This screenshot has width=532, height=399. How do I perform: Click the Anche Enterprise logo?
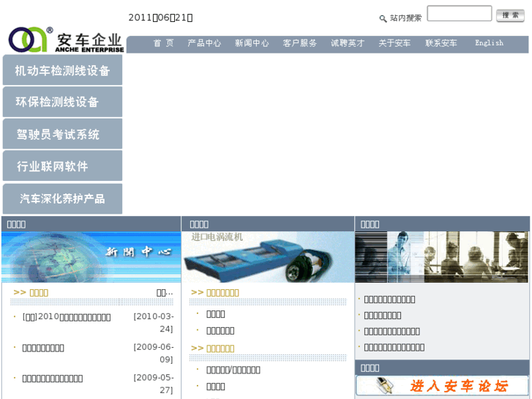point(66,40)
